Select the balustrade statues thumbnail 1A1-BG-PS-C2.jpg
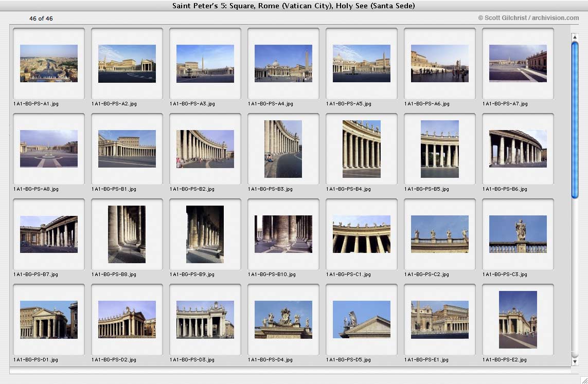This screenshot has width=588, height=384. 439,234
